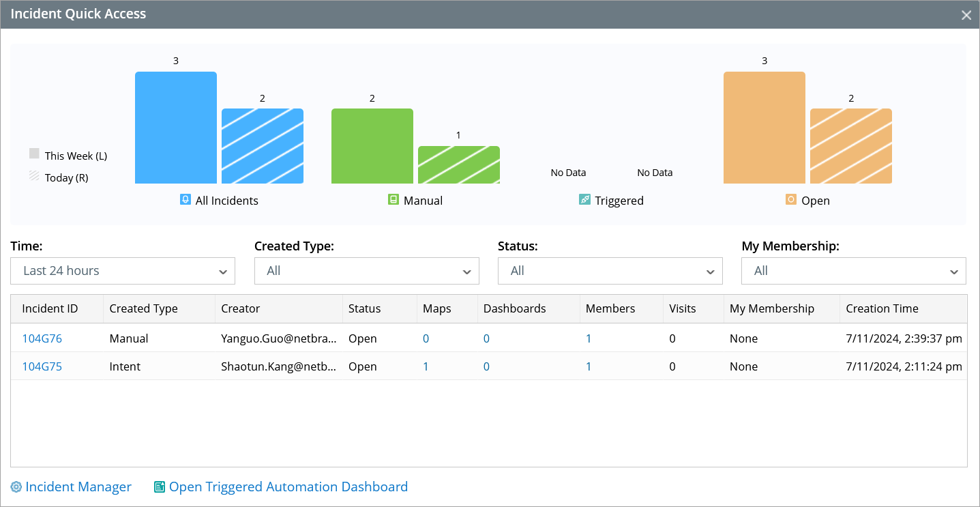The height and width of the screenshot is (507, 980).
Task: Open incident 104G75 link
Action: tap(42, 366)
